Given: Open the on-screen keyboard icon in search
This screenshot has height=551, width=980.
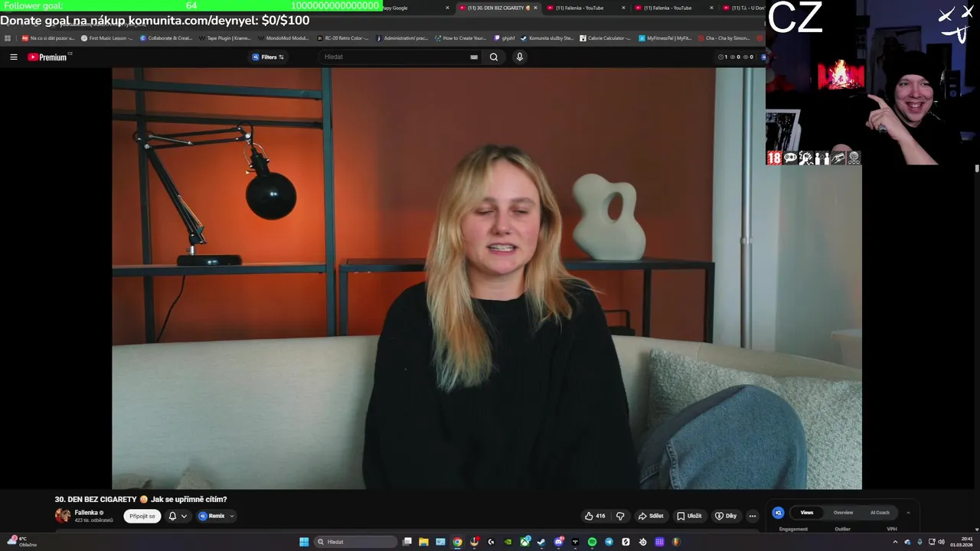Looking at the screenshot, I should (474, 57).
